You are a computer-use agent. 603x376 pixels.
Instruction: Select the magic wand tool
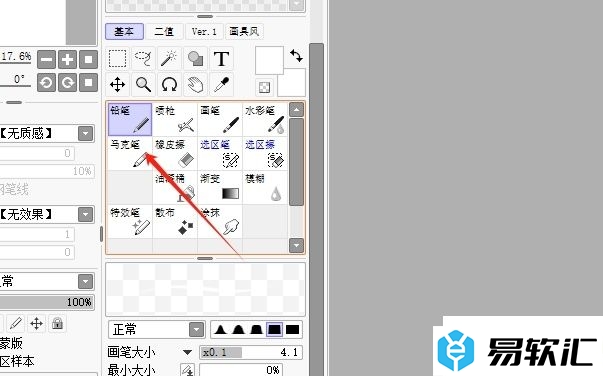(x=169, y=59)
